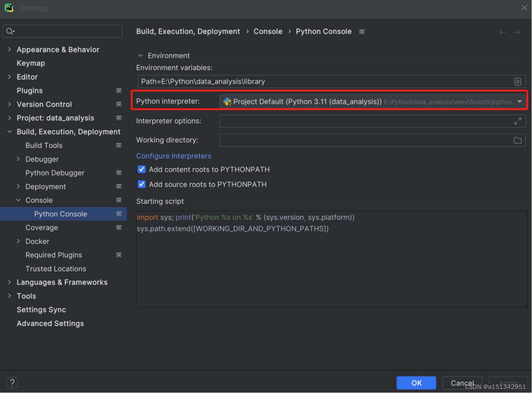Click the OK button
This screenshot has height=393, width=532.
pos(416,383)
